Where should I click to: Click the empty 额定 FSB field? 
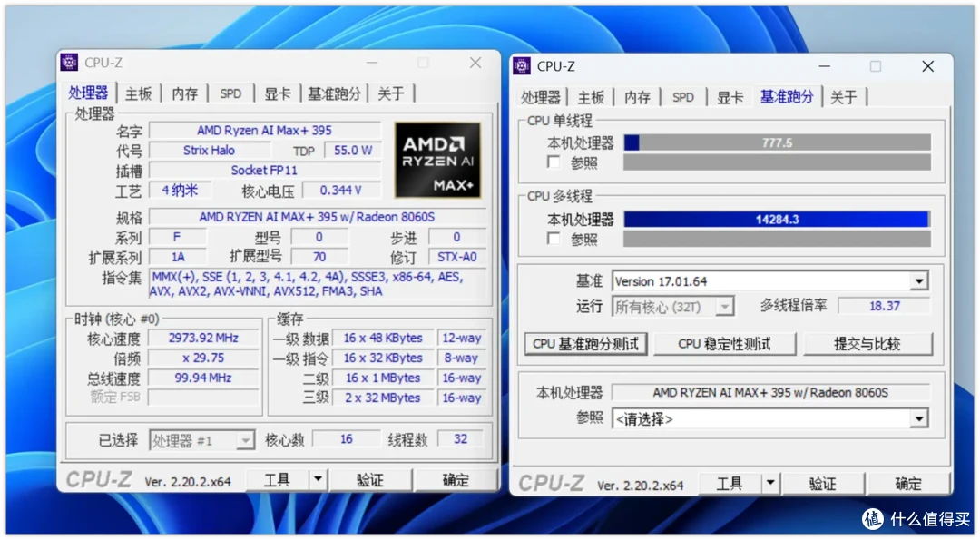click(203, 398)
